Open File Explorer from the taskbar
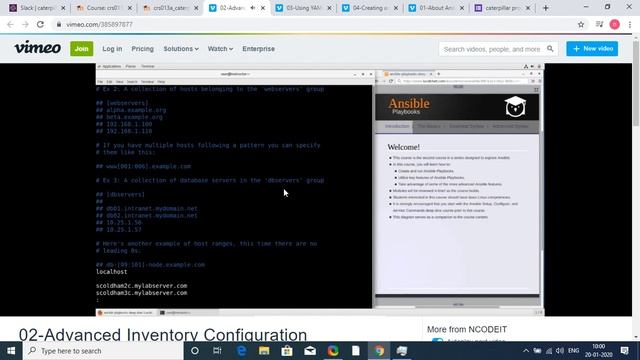 click(x=264, y=351)
